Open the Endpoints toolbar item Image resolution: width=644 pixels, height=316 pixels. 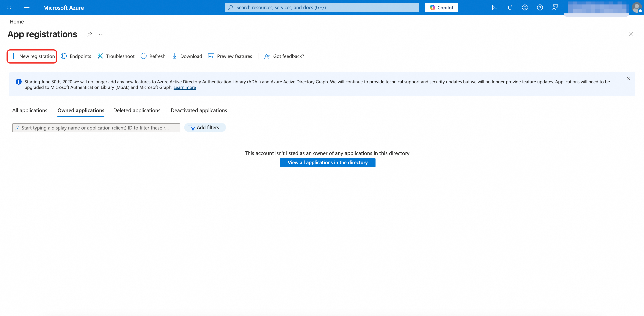click(76, 56)
